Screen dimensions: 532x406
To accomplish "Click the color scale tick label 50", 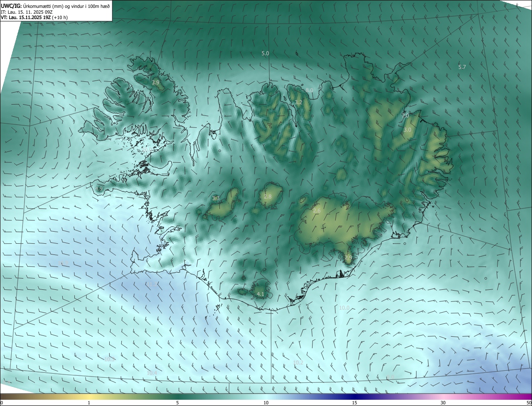I will tap(529, 403).
